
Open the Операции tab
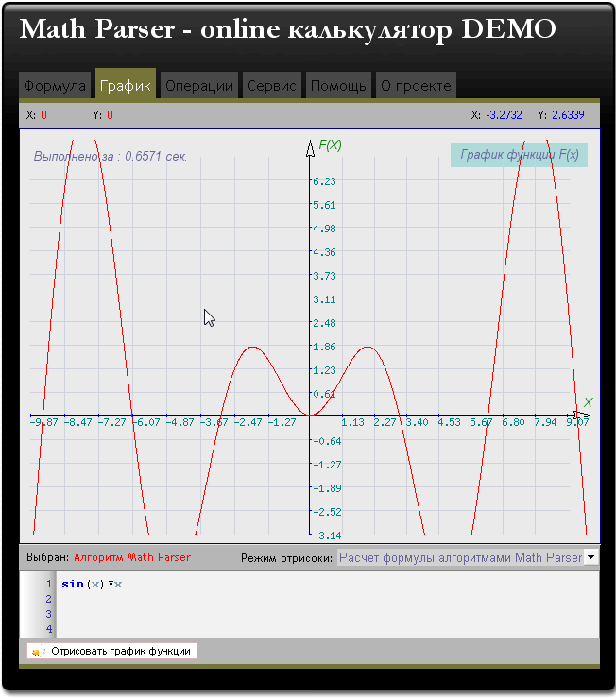point(198,85)
